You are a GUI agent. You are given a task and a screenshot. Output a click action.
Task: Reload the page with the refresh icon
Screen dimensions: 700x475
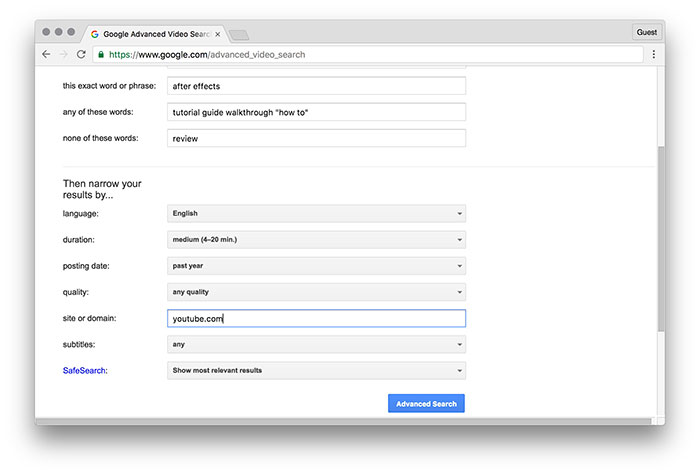82,54
